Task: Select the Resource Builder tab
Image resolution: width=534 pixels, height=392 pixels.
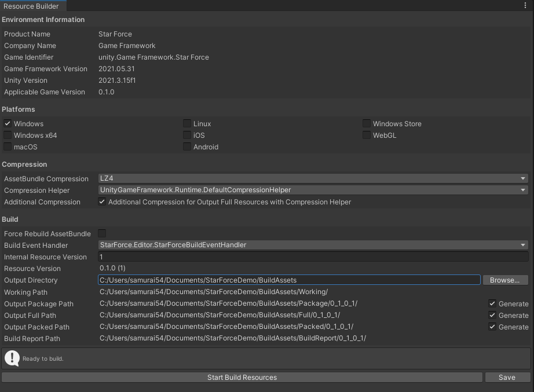Action: [32, 6]
